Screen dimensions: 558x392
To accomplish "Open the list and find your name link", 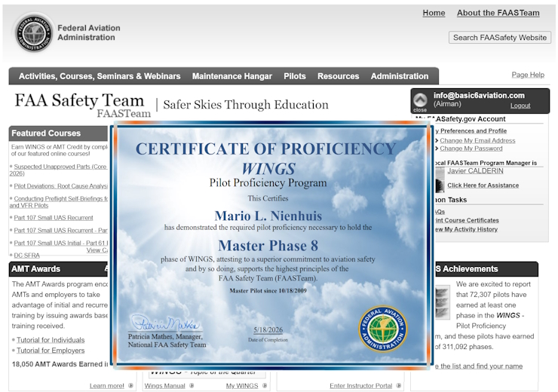I will (479, 366).
